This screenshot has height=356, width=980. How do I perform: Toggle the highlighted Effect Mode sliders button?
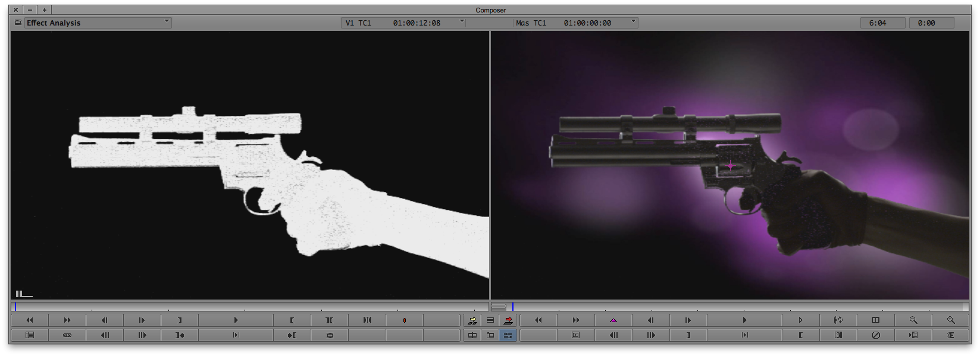[508, 335]
